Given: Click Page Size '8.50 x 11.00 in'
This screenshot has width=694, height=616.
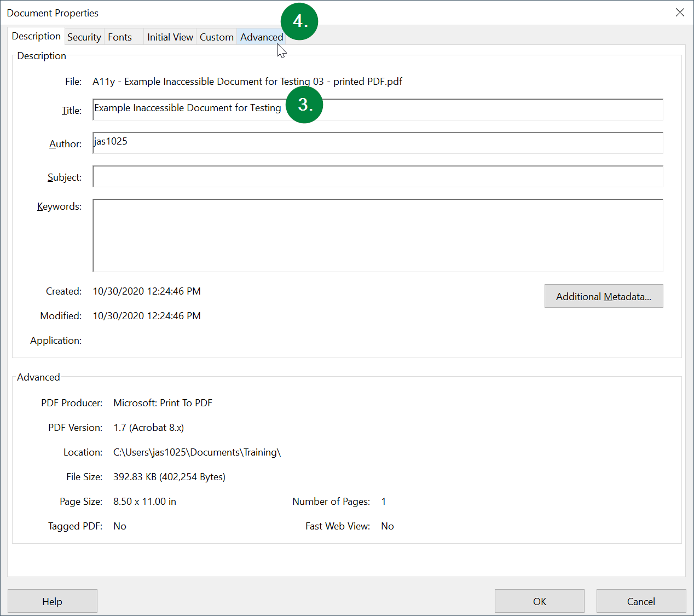Looking at the screenshot, I should (144, 502).
